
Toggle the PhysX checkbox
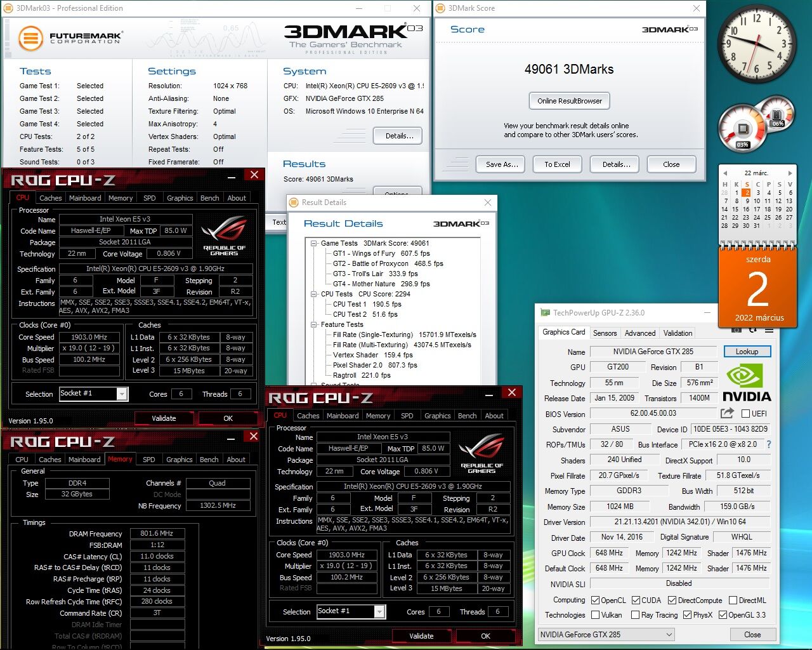coord(687,614)
